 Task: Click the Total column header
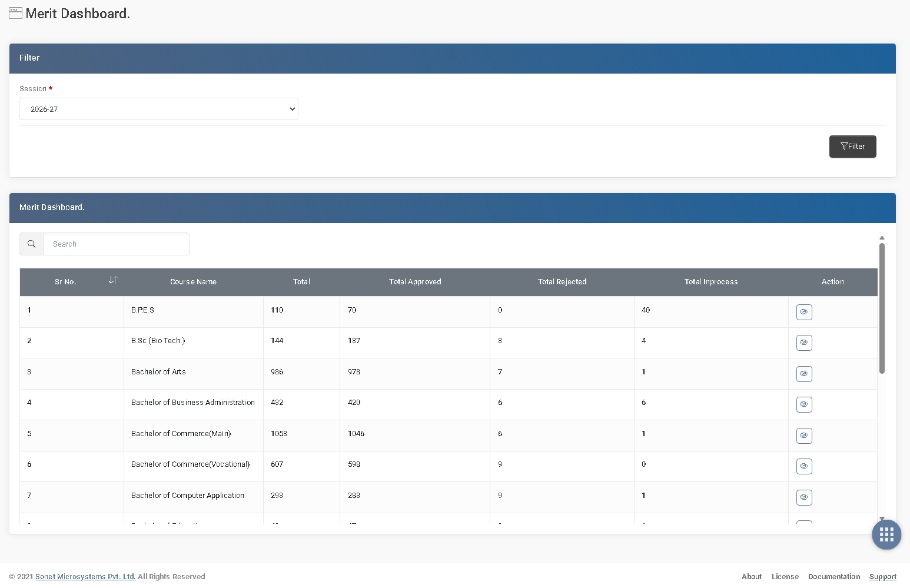(x=301, y=282)
